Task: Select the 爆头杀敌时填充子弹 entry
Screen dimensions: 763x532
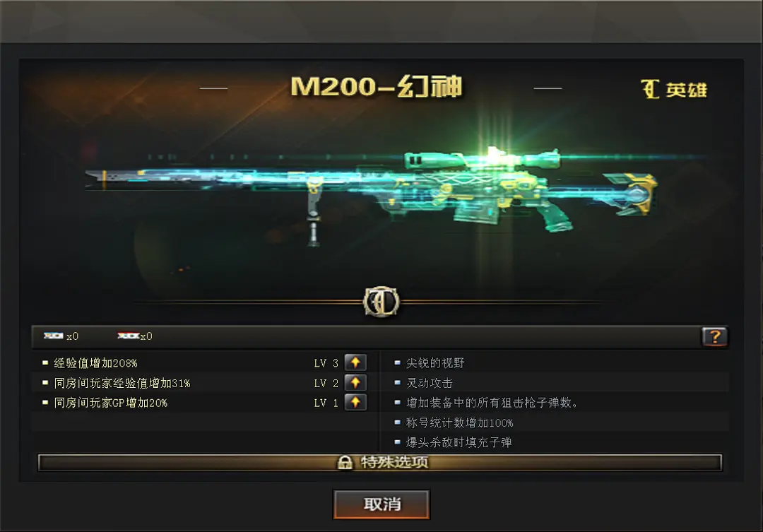Action: point(459,442)
